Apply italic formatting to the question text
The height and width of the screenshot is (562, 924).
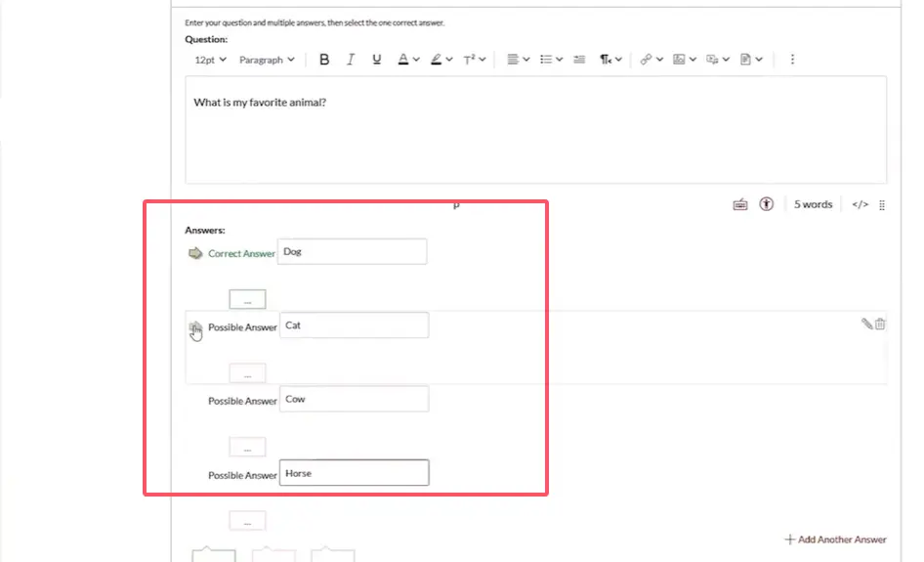point(351,60)
